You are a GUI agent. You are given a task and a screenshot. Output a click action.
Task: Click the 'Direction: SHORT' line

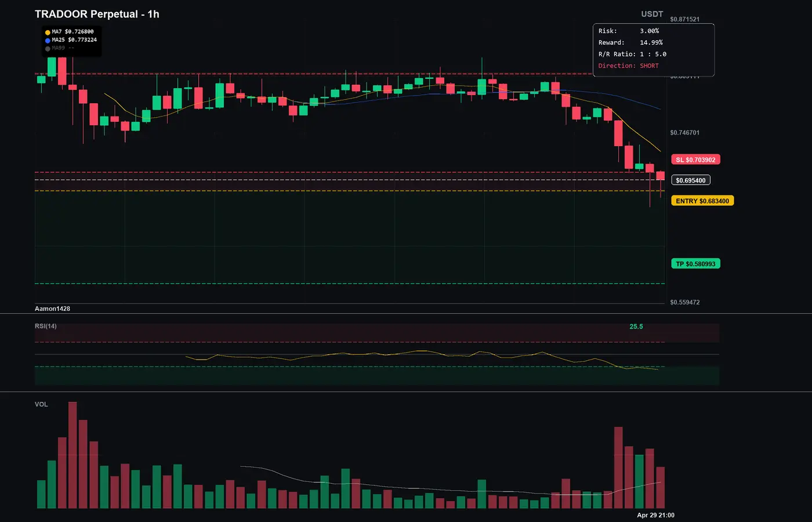pyautogui.click(x=629, y=66)
